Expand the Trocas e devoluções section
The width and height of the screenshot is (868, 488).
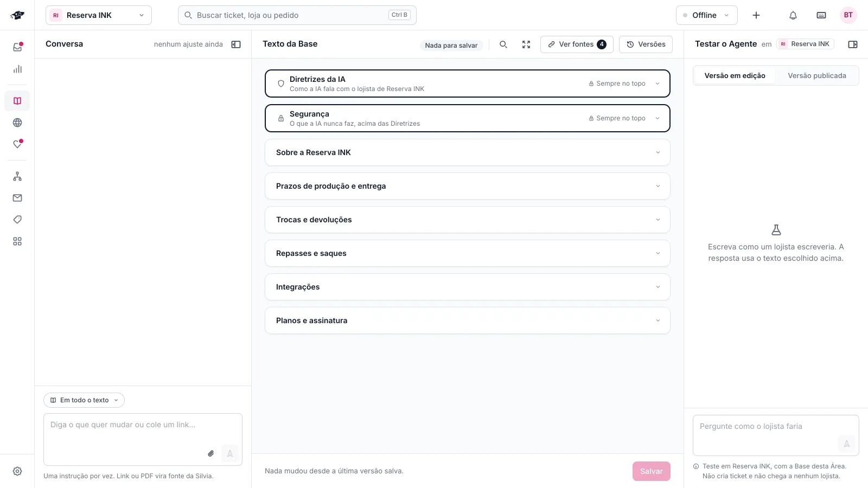click(468, 220)
